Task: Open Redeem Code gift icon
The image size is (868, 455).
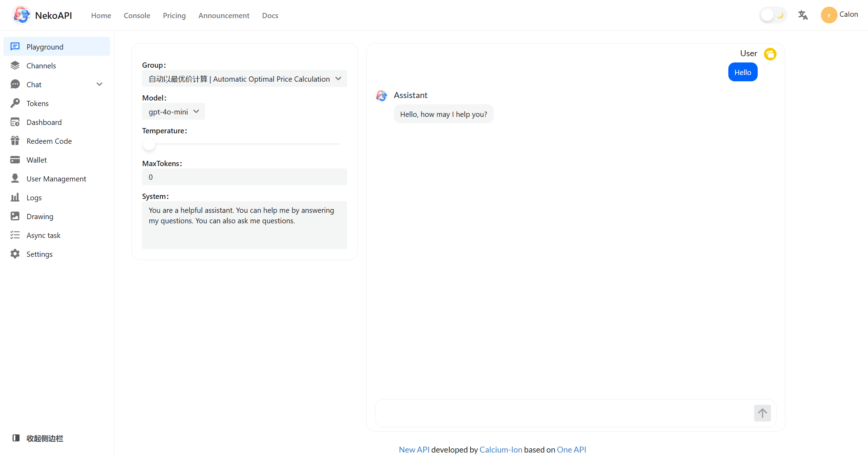Action: click(15, 141)
